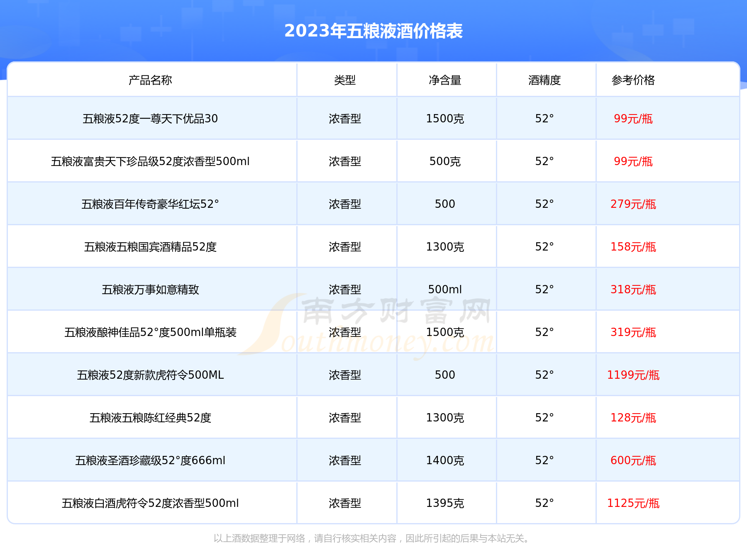Click price 1199元/瓶
Viewport: 747px width, 560px height.
click(633, 375)
